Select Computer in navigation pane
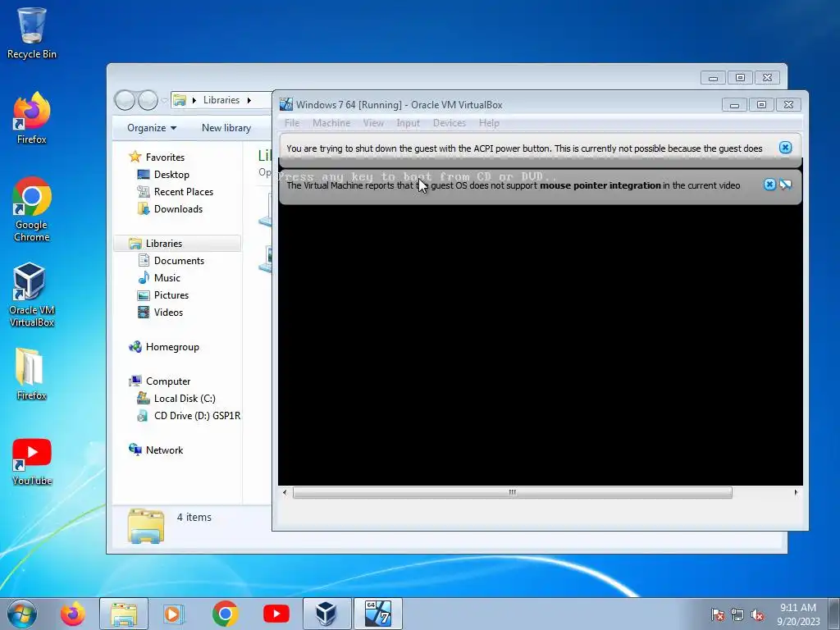Screen dimensions: 840x630 (167, 381)
